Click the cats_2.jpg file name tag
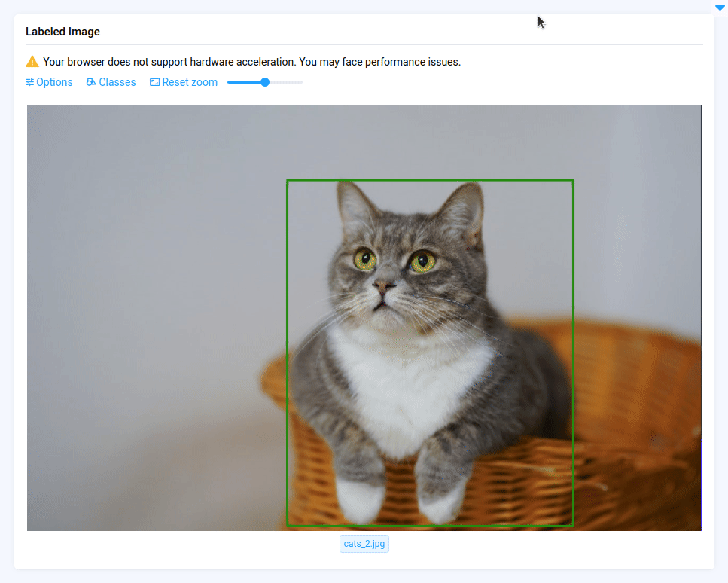The height and width of the screenshot is (583, 728). pyautogui.click(x=364, y=544)
